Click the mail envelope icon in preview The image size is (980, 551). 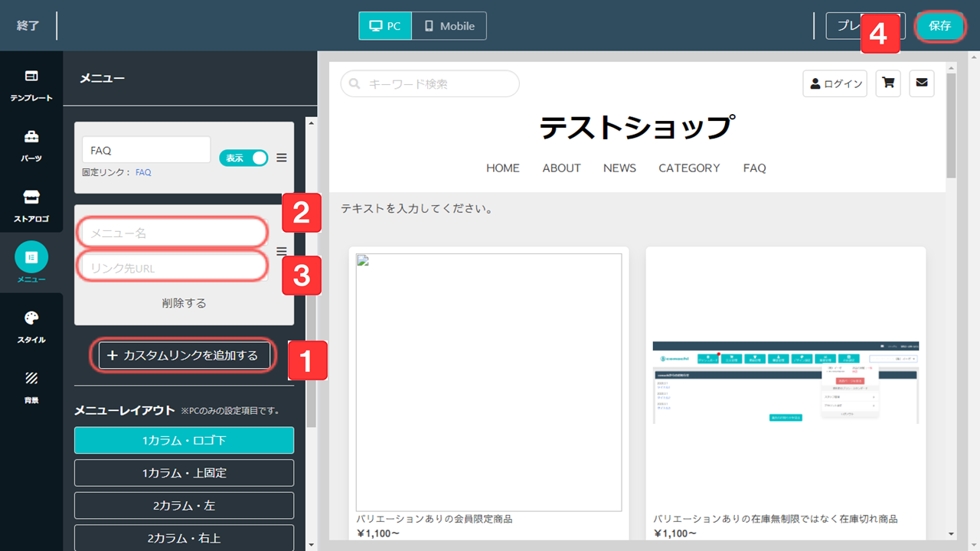coord(921,83)
